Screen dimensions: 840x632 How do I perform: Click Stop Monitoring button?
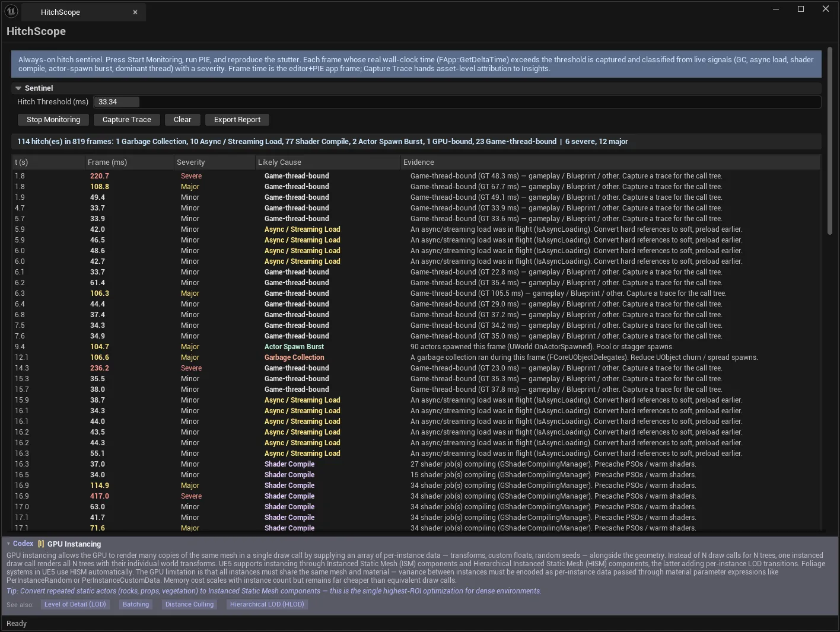[53, 120]
